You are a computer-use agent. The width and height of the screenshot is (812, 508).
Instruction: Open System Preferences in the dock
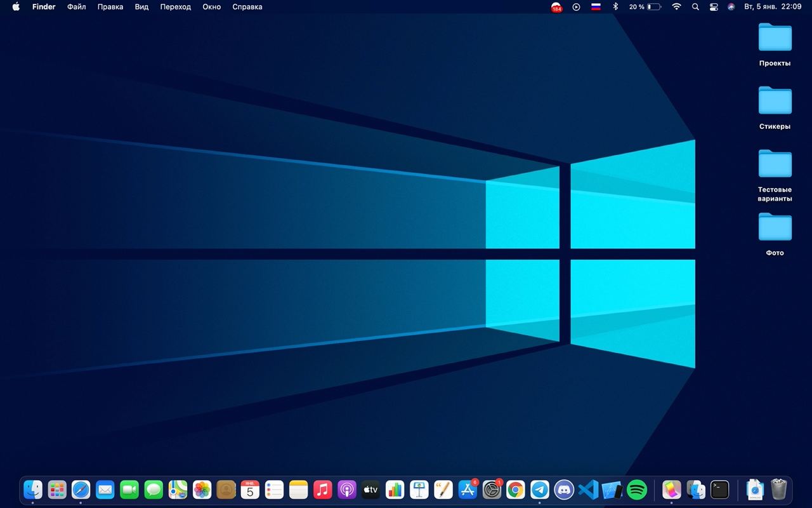[x=492, y=490]
